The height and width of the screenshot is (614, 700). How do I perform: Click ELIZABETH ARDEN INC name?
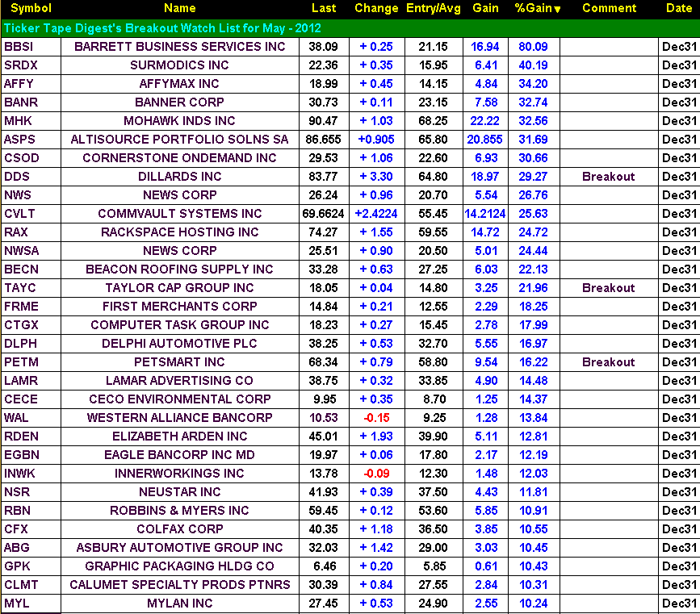179,436
